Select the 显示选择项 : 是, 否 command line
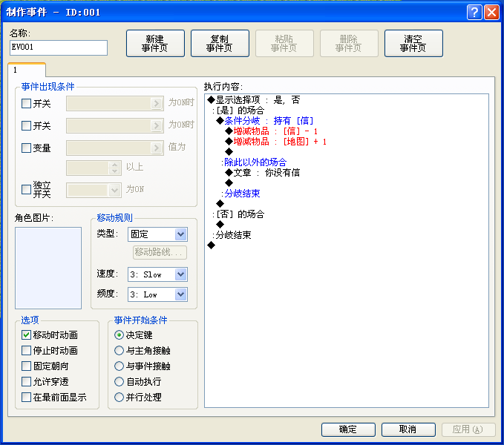 [254, 100]
